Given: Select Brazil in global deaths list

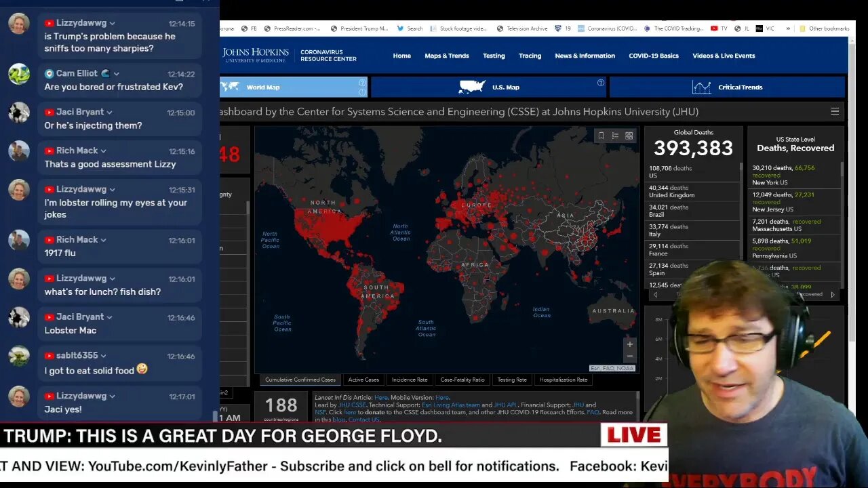Looking at the screenshot, I should tap(692, 211).
